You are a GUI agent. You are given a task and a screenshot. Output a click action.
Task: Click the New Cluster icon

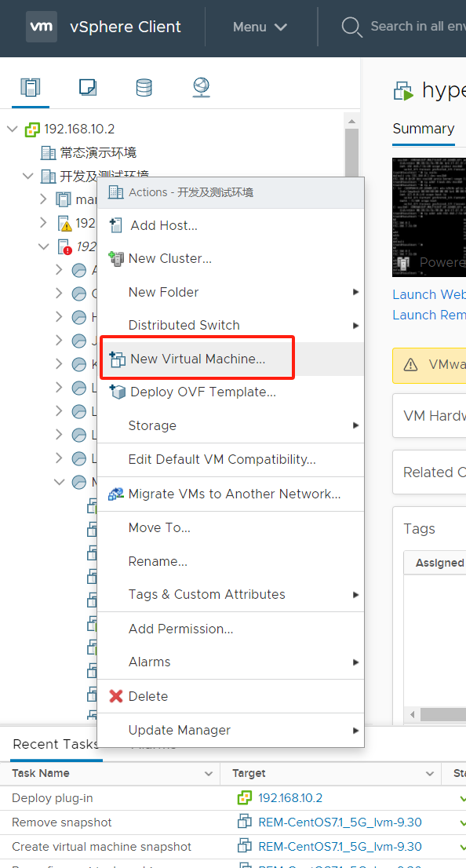coord(115,258)
